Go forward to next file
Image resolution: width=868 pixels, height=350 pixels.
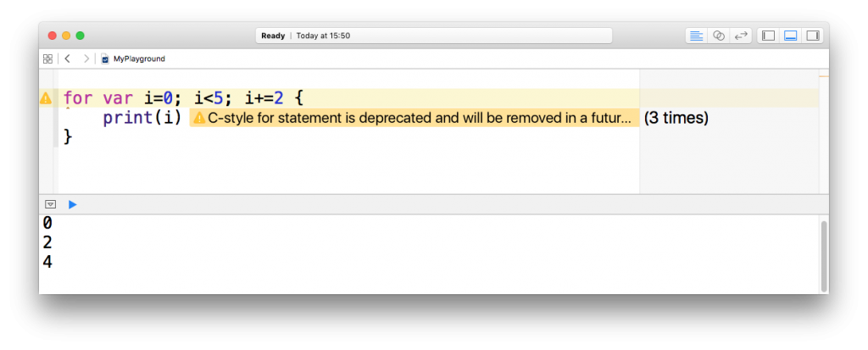click(86, 58)
